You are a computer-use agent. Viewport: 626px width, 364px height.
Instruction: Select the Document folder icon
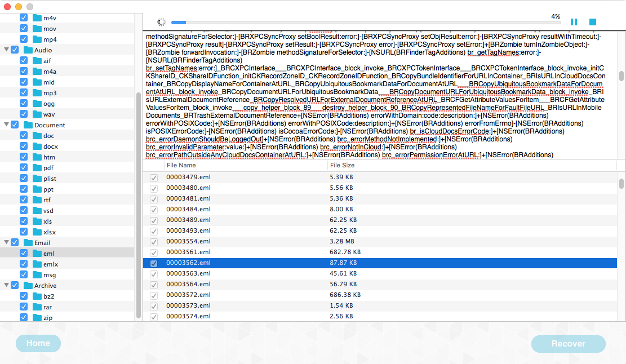tap(28, 125)
